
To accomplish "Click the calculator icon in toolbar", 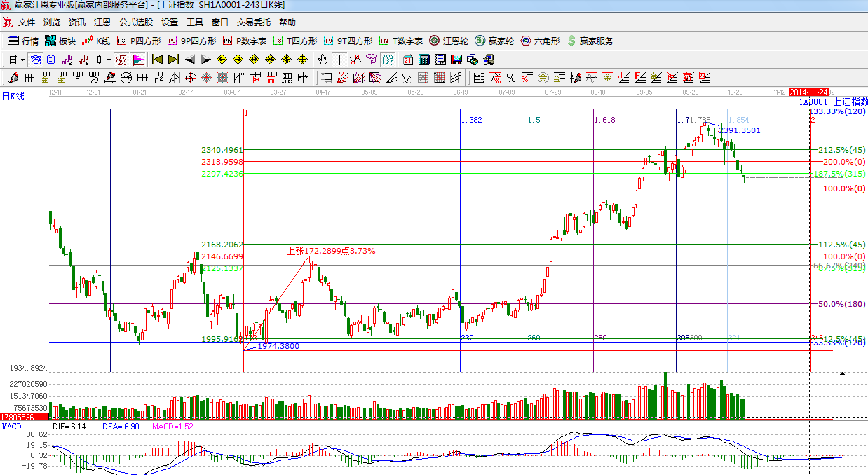I will 424,60.
